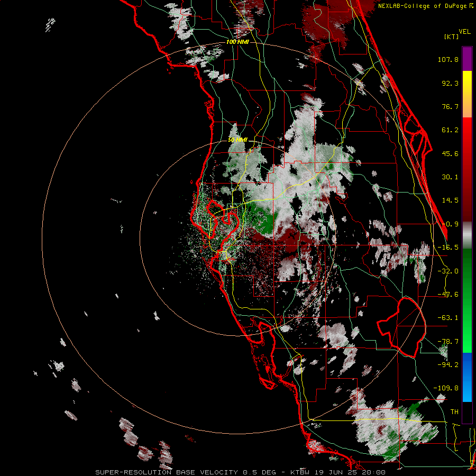Pick the purple segment of the velocity color bar
This screenshot has width=476, height=476.
(x=467, y=59)
